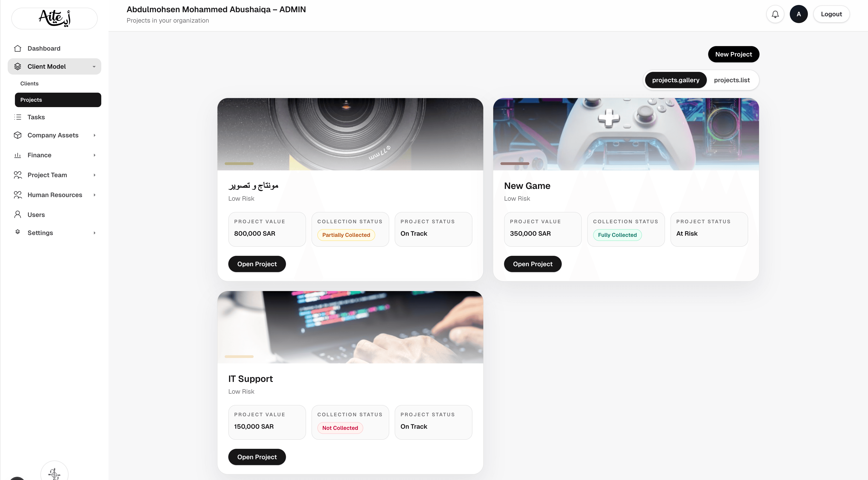Expand the Human Resources submenu arrow
Viewport: 868px width, 480px height.
(x=94, y=195)
